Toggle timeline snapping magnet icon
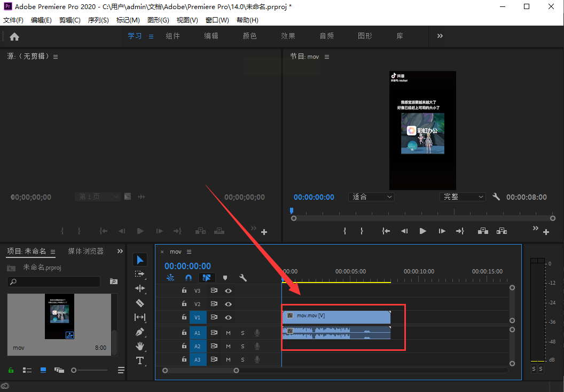 click(188, 278)
